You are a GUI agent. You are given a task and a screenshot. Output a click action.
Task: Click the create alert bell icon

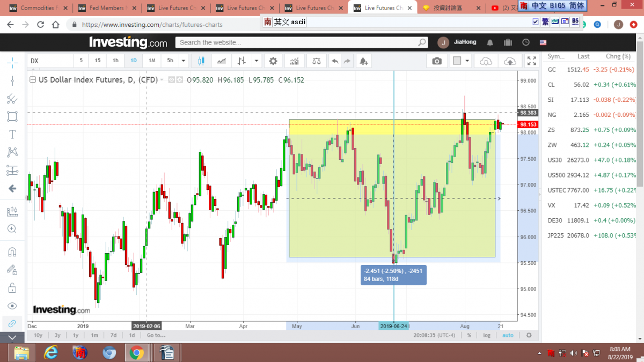pos(364,61)
